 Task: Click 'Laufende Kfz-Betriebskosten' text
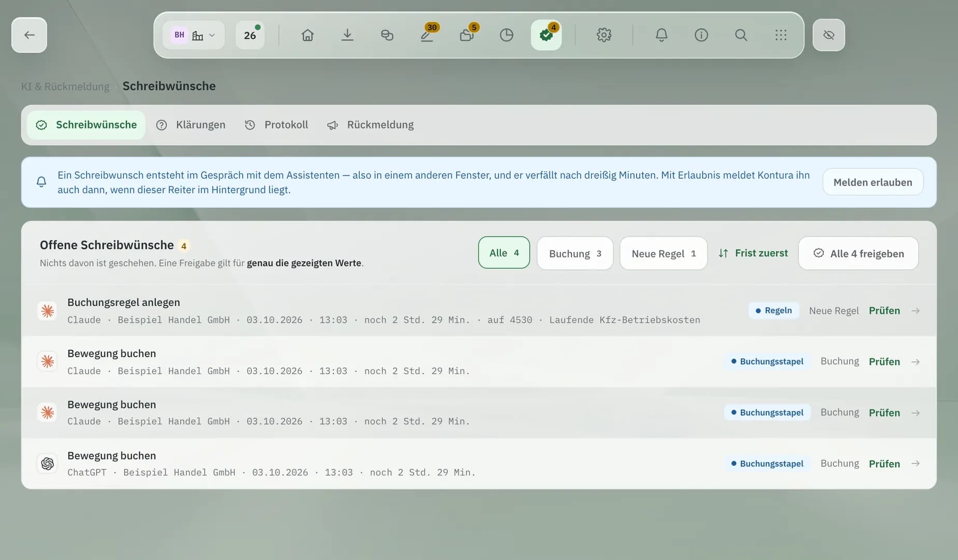pyautogui.click(x=625, y=320)
